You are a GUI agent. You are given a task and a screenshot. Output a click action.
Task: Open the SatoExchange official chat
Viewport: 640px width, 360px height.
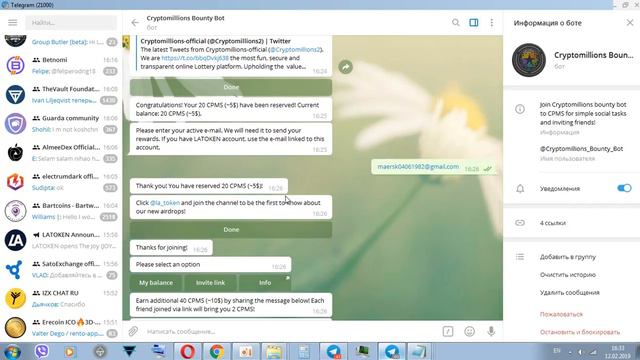[61, 269]
